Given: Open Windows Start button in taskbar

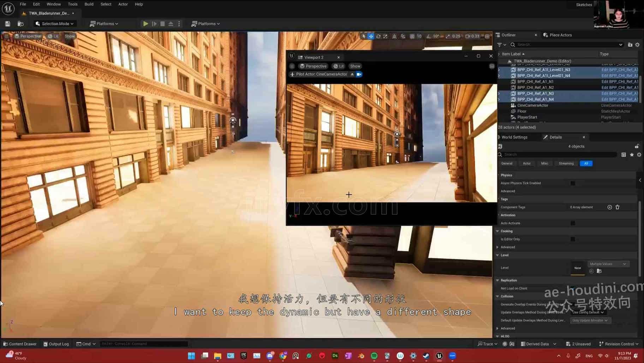Looking at the screenshot, I should pos(191,356).
